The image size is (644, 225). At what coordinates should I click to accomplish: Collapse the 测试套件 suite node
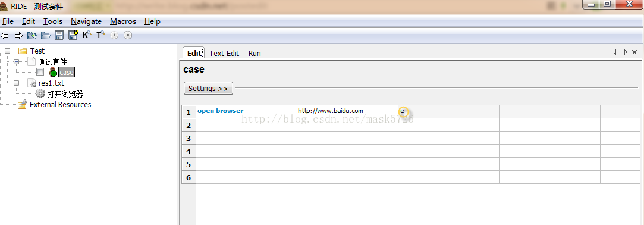17,62
